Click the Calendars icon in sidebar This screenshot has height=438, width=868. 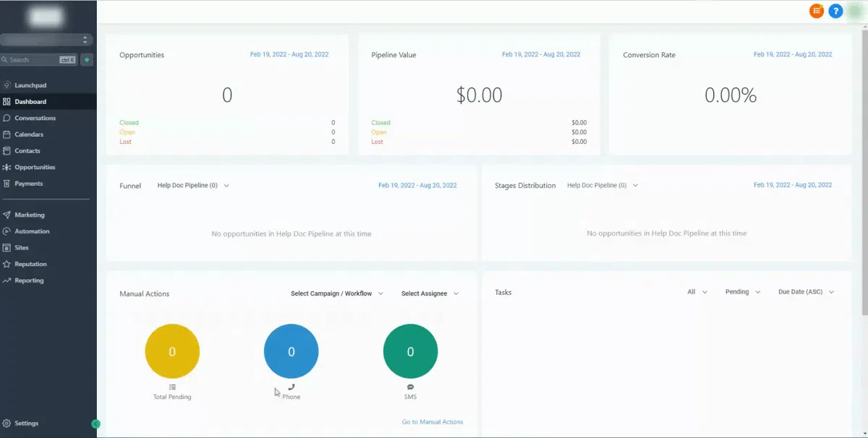pyautogui.click(x=7, y=134)
